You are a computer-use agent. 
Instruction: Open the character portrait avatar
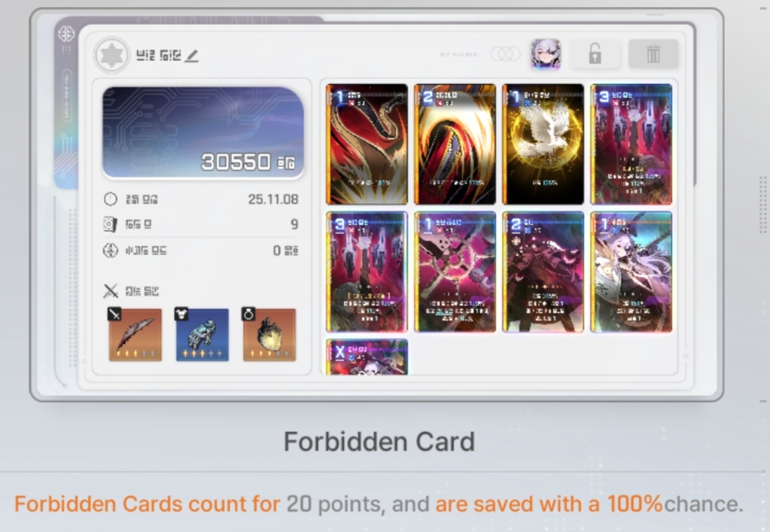pyautogui.click(x=546, y=53)
